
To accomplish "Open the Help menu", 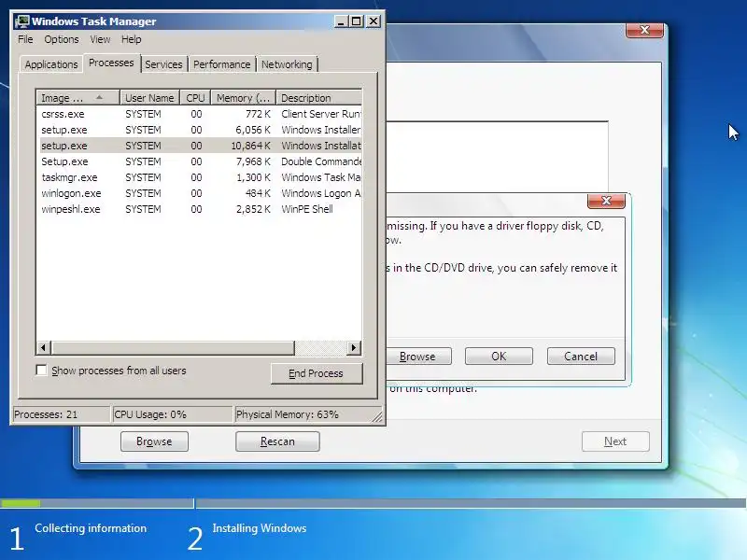I will (x=131, y=39).
